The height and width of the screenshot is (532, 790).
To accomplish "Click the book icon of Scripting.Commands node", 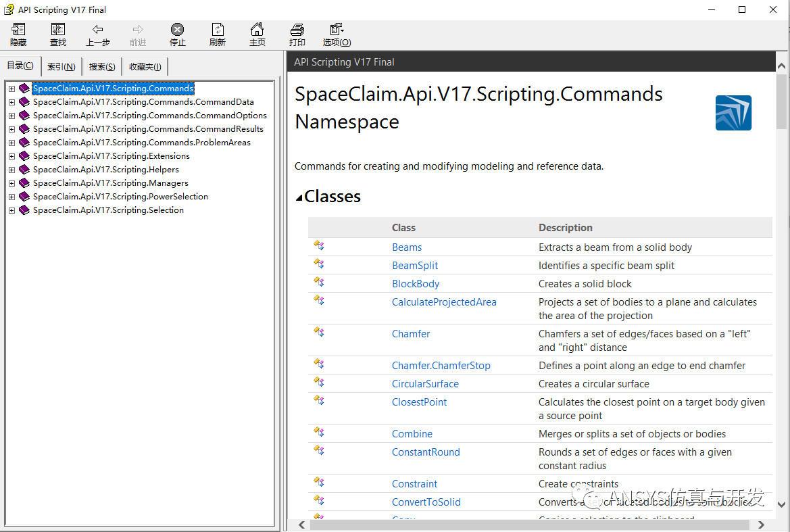I will pos(24,88).
